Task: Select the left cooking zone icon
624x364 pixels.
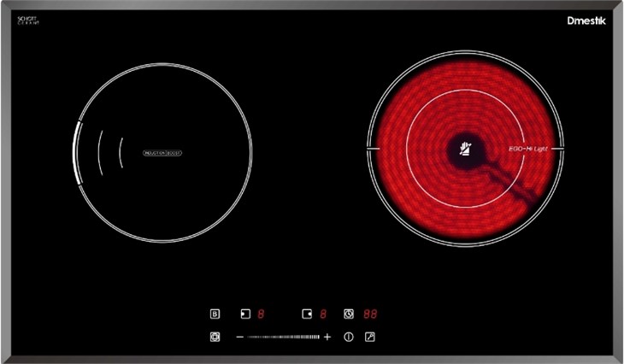Action: pyautogui.click(x=245, y=314)
